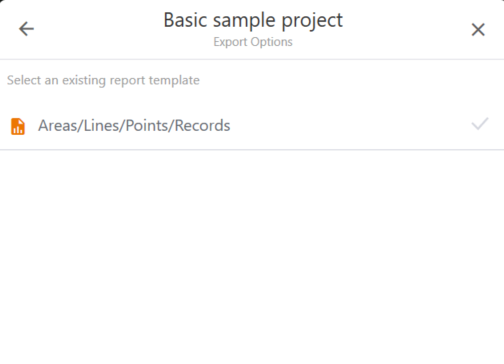Click the word Areas in template name
504x364 pixels.
click(58, 126)
